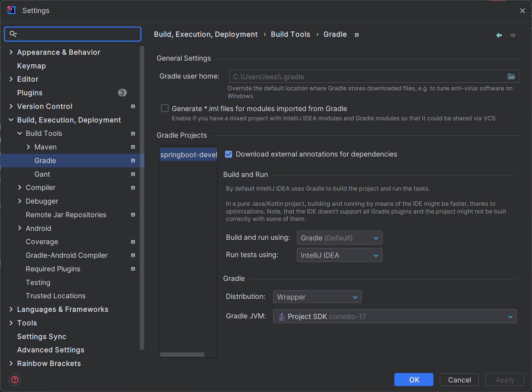Click the Plugins update count badge
Viewport: 532px width, 392px height.
coord(122,93)
